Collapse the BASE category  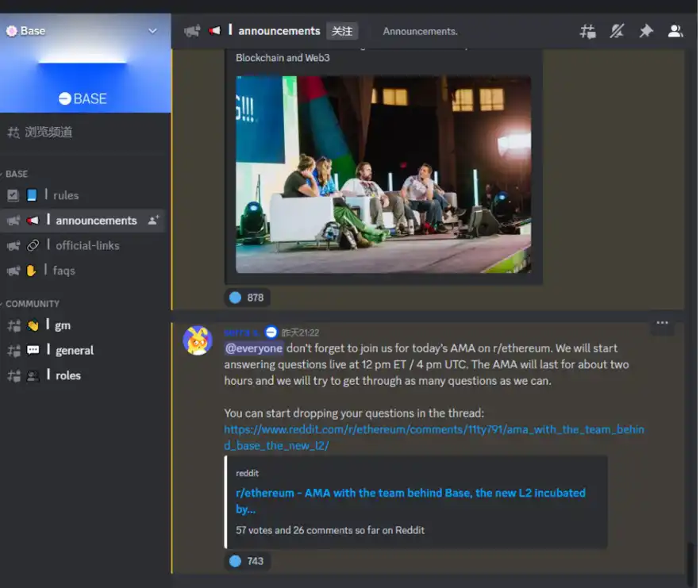click(x=17, y=174)
